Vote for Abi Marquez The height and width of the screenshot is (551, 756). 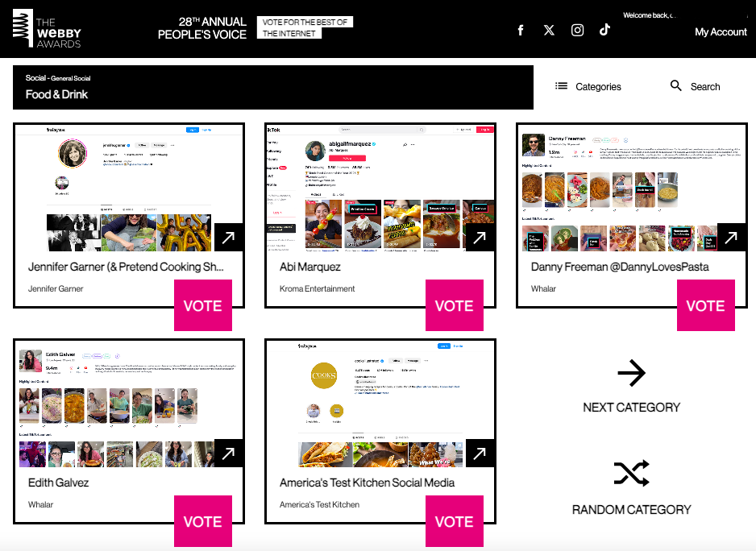[455, 305]
